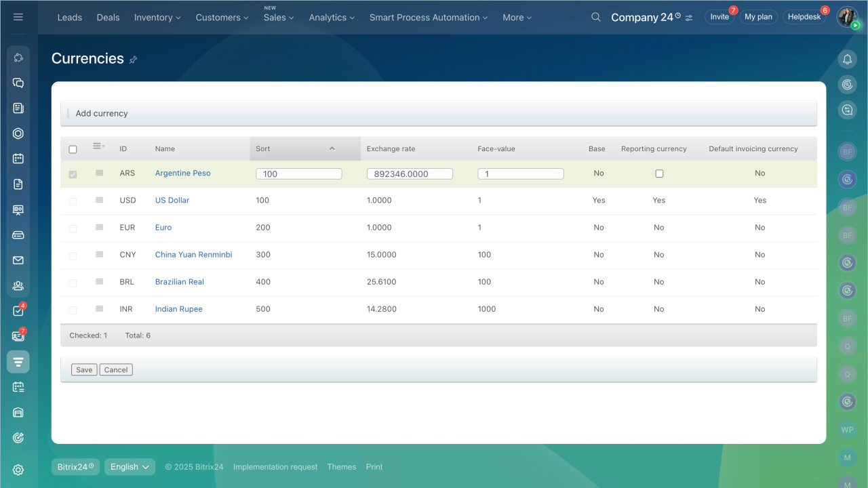Edit the ARS Exchange rate field
The height and width of the screenshot is (488, 868).
[410, 174]
